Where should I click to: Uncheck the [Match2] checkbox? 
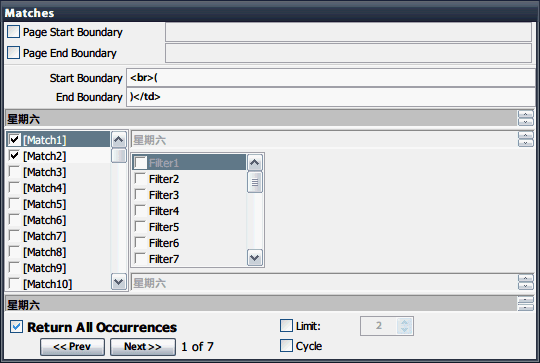(14, 155)
